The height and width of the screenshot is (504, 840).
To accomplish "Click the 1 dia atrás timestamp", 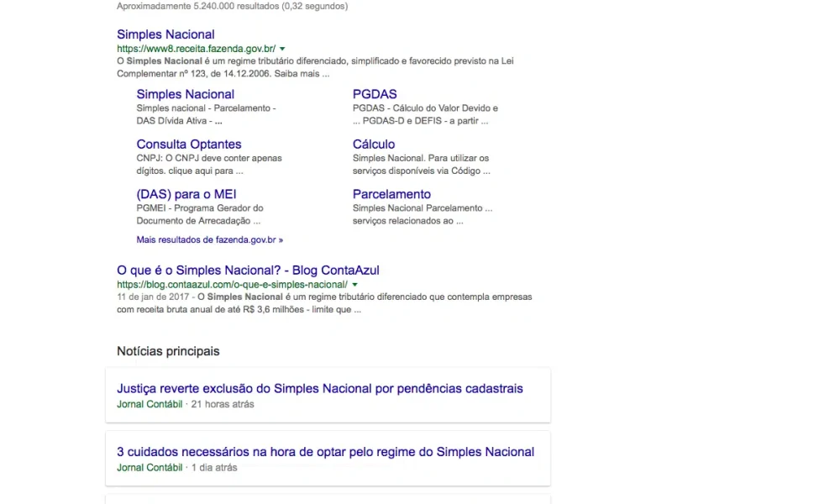I will point(214,468).
